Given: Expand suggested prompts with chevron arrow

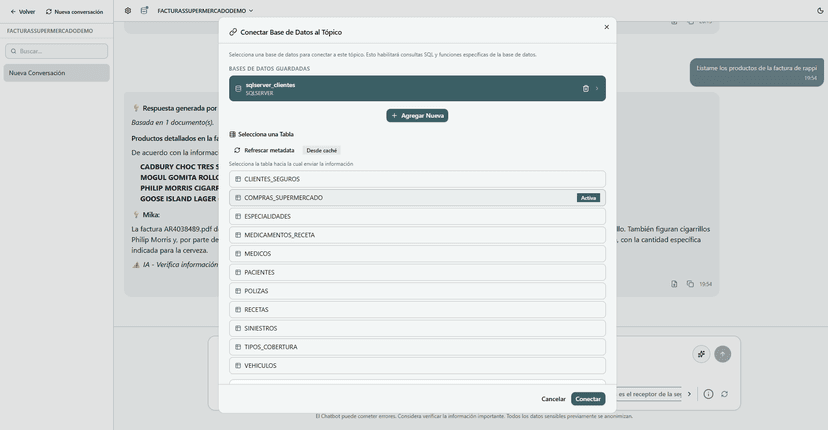Looking at the screenshot, I should 689,394.
